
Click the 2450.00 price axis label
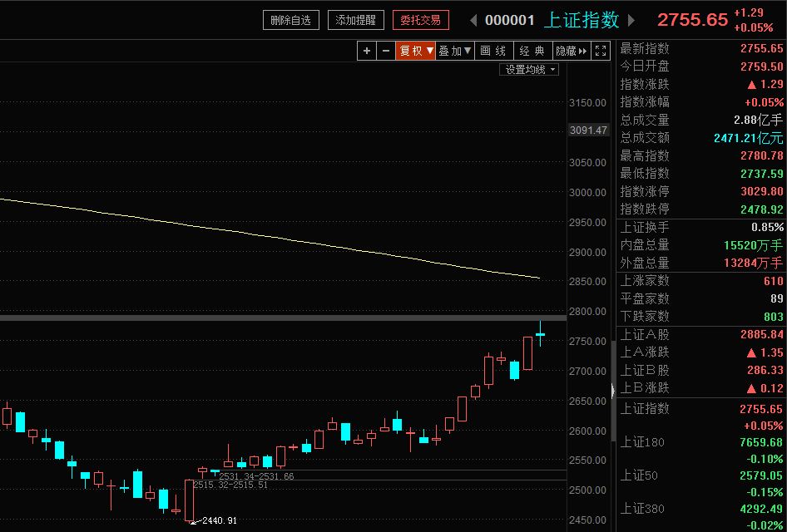click(587, 520)
